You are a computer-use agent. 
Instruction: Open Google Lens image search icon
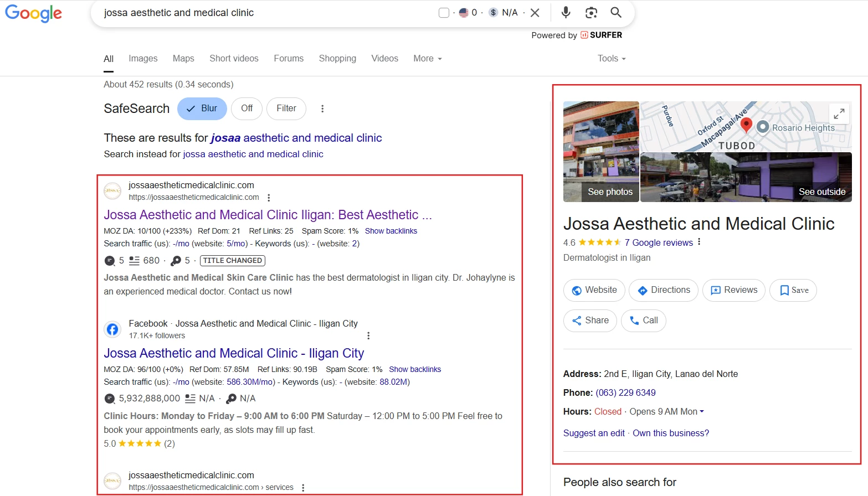(x=591, y=12)
